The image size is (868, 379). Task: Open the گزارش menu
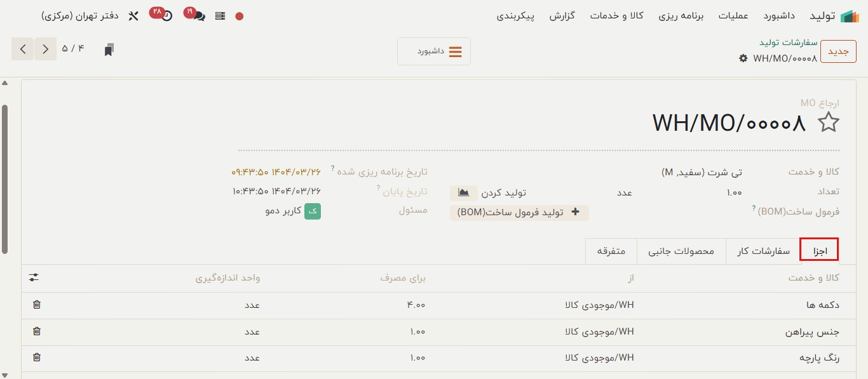pyautogui.click(x=562, y=16)
